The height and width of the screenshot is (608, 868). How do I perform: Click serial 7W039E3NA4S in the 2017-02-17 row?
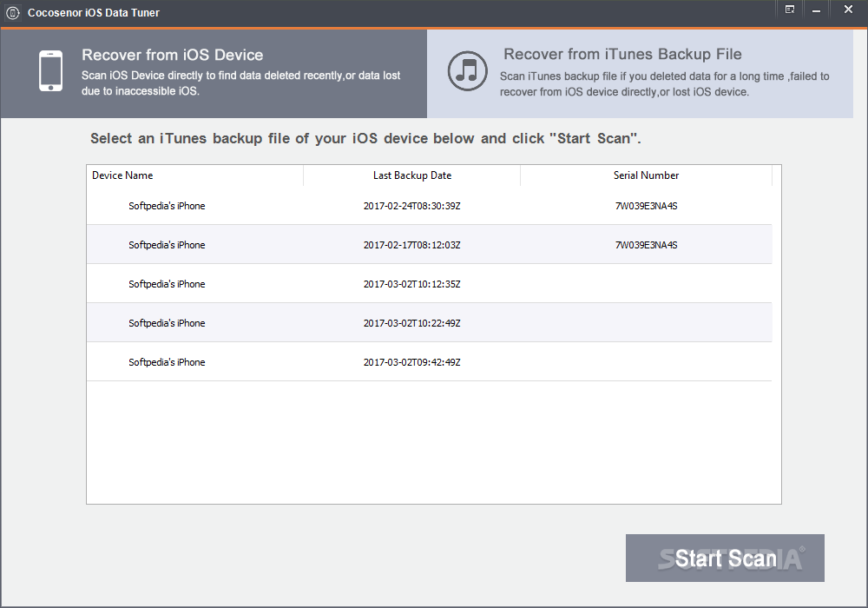pyautogui.click(x=646, y=245)
